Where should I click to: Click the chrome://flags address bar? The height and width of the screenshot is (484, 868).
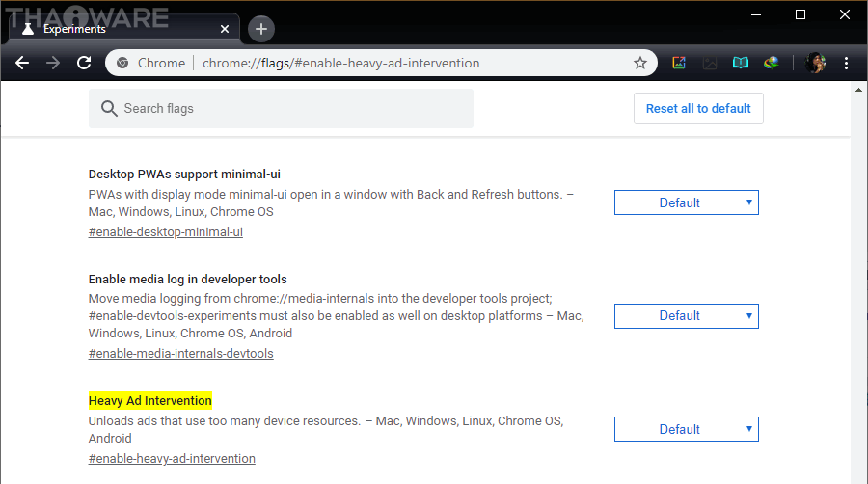click(x=386, y=63)
